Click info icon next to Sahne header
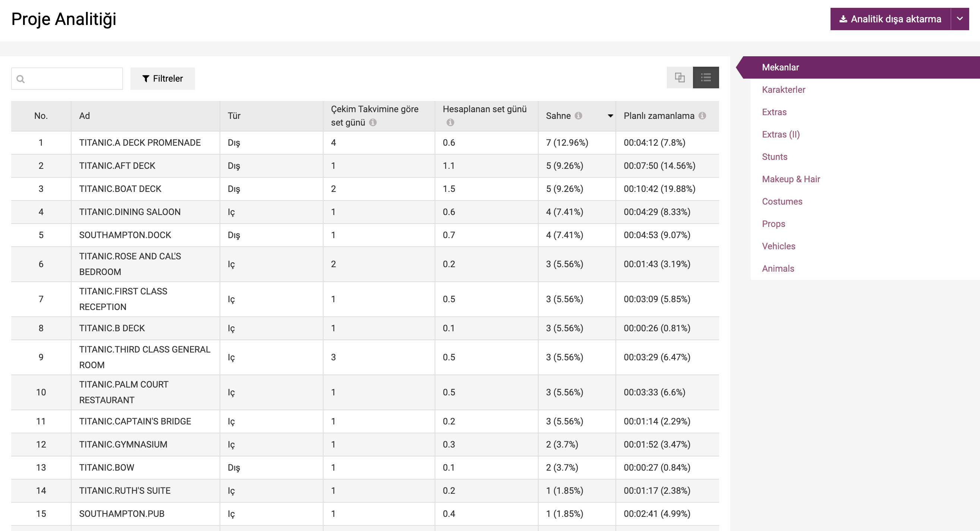Screen dimensions: 980x531 click(578, 116)
